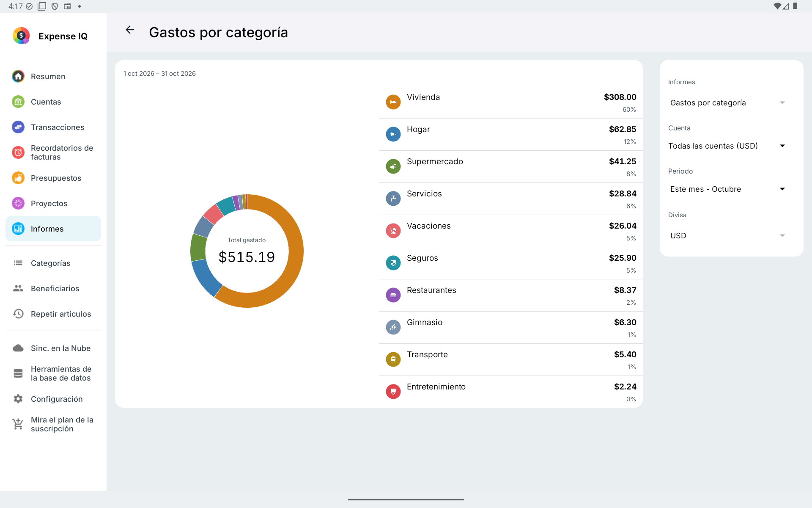
Task: Click the Hogar amount $62.85
Action: coord(623,129)
